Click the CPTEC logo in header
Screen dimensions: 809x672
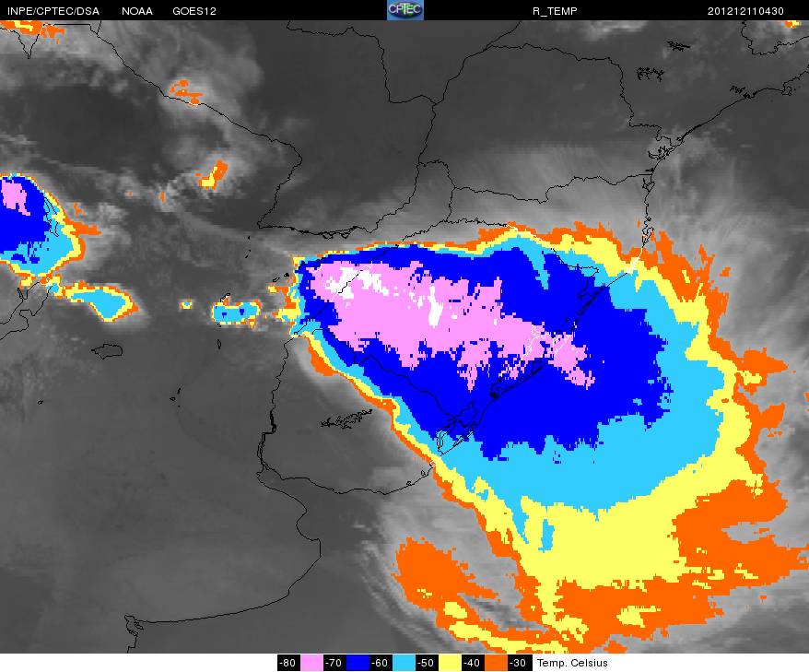[x=405, y=10]
